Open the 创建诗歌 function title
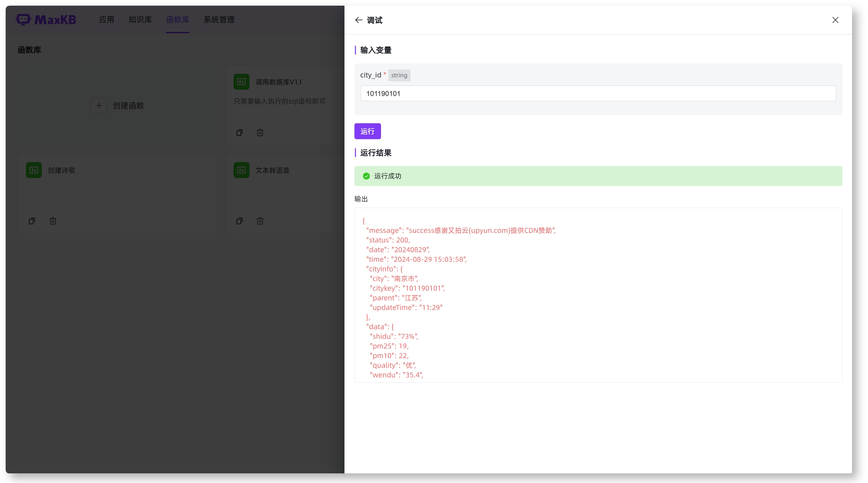Image resolution: width=868 pixels, height=483 pixels. click(61, 170)
